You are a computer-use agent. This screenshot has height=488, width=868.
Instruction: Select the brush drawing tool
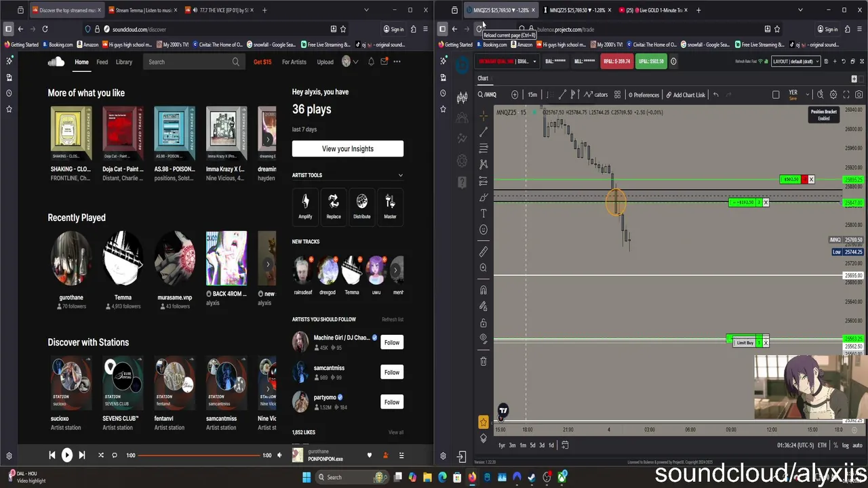(484, 197)
